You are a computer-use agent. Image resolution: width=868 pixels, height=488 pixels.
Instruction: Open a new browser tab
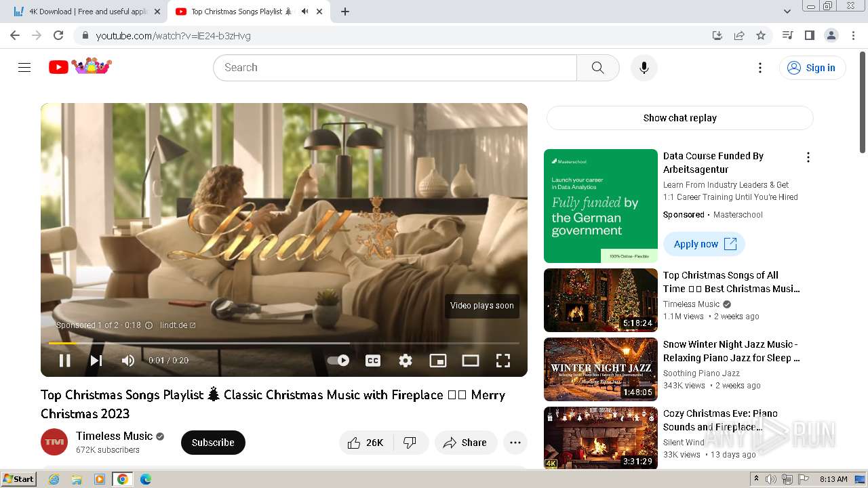pyautogui.click(x=345, y=12)
